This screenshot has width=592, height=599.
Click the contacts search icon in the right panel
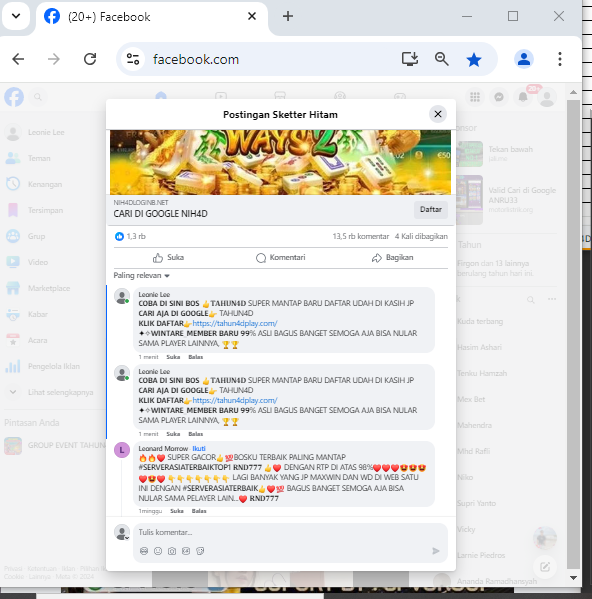coord(531,300)
